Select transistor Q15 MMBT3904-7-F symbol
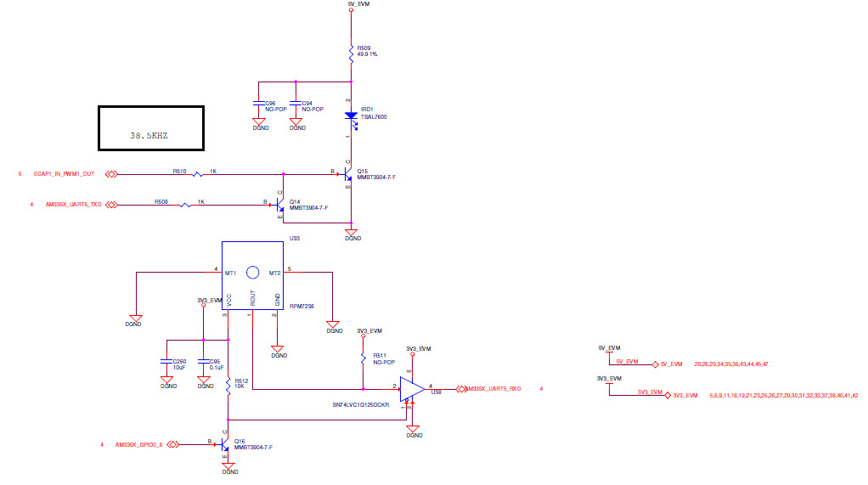The width and height of the screenshot is (868, 485). click(347, 174)
